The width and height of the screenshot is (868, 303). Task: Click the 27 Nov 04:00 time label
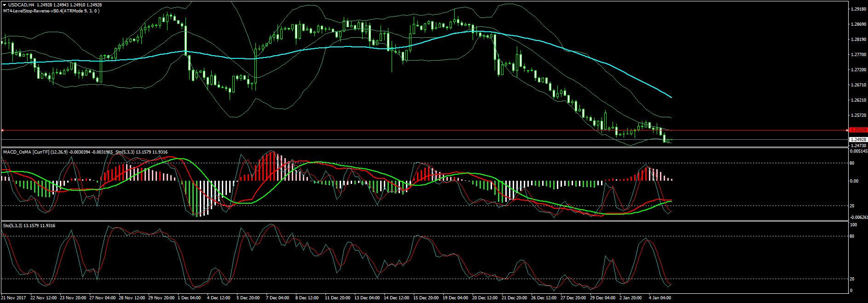102,298
